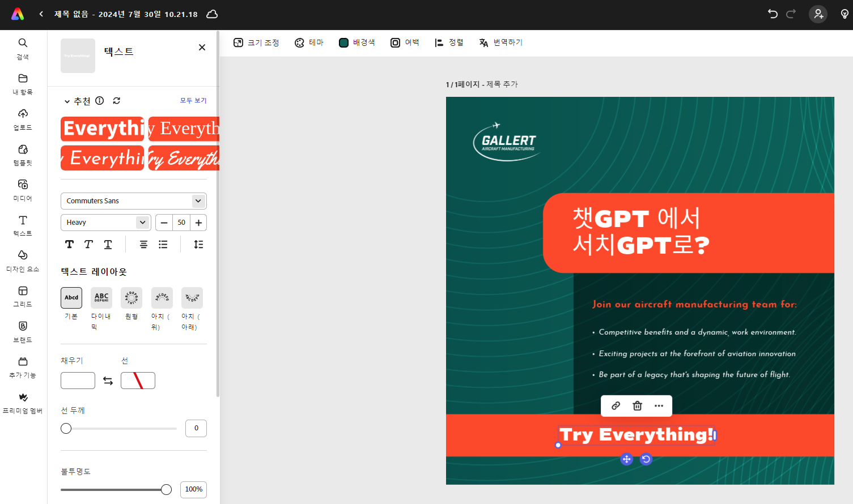Screen dimensions: 853x504
Task: Apply the first bold sans recommended style
Action: click(103, 129)
